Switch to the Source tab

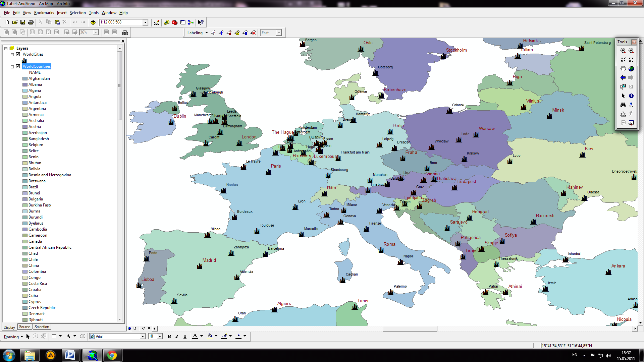[x=24, y=327]
